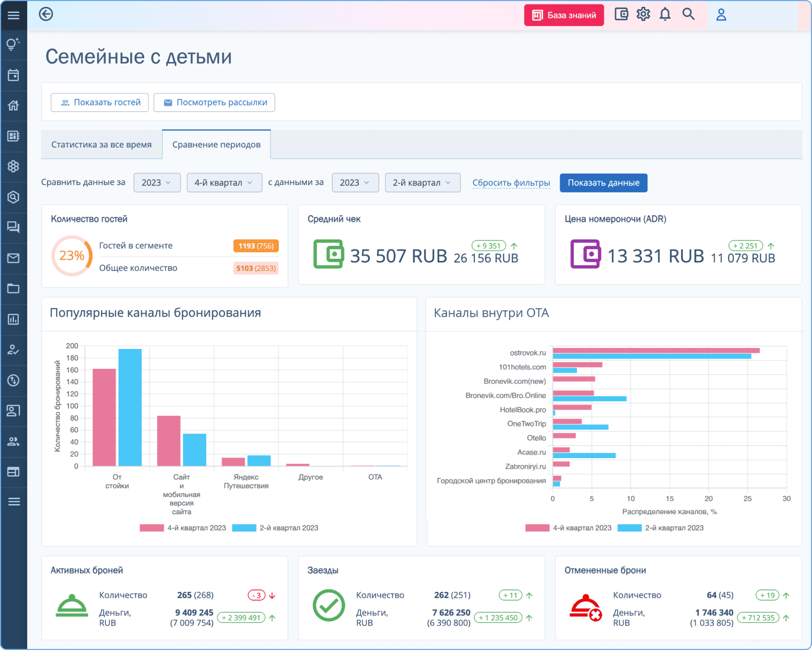The height and width of the screenshot is (650, 812).
Task: Click the 1193 (756) guests badge
Action: coord(256,246)
